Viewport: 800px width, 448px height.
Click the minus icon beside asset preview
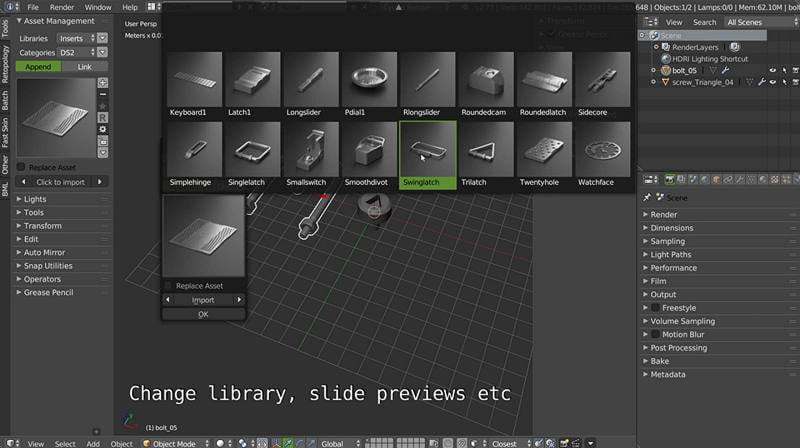tap(103, 94)
